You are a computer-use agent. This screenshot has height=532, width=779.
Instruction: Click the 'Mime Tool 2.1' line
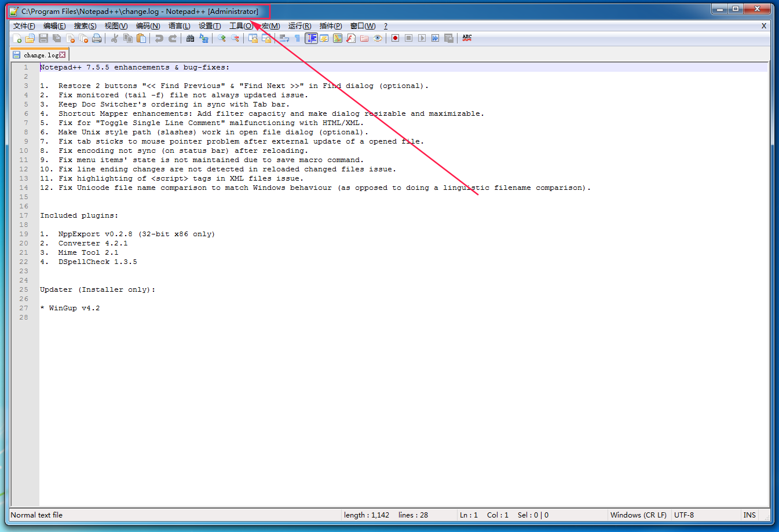[x=88, y=252]
